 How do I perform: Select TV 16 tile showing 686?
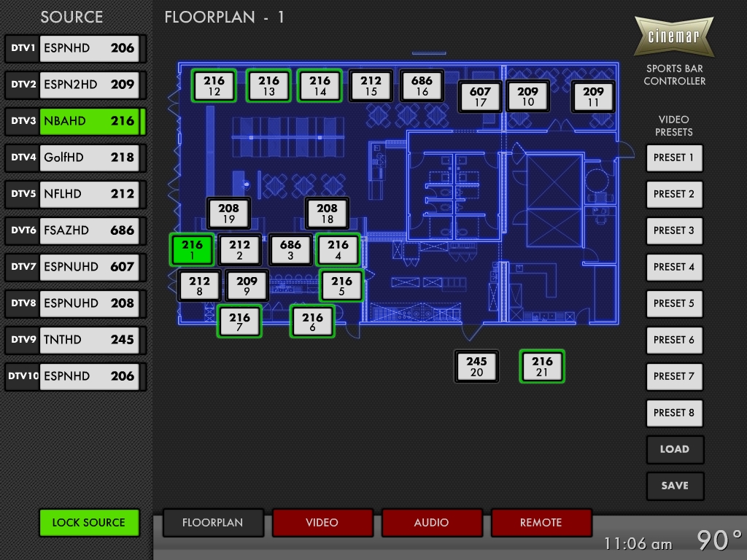[x=422, y=86]
